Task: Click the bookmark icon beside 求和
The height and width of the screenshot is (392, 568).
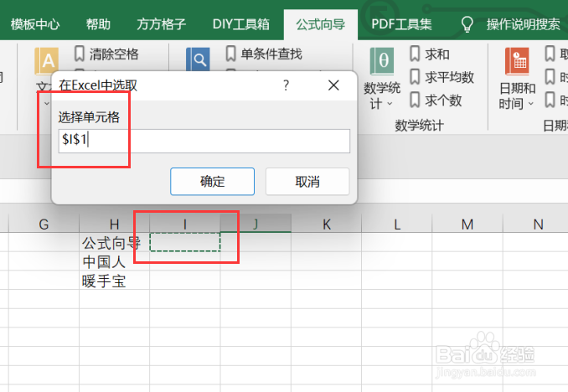Action: [x=415, y=54]
